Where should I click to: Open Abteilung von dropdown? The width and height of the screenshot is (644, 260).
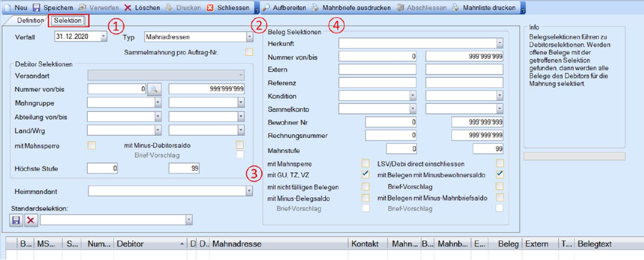pos(158,117)
